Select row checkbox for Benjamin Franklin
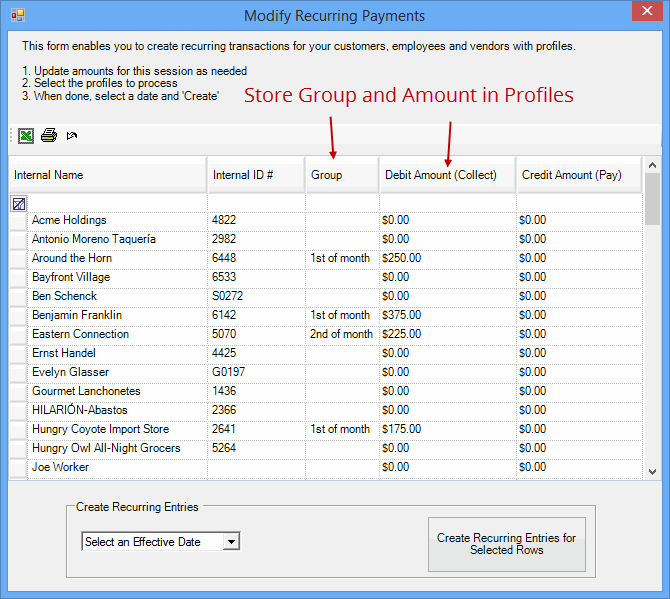 (18, 315)
